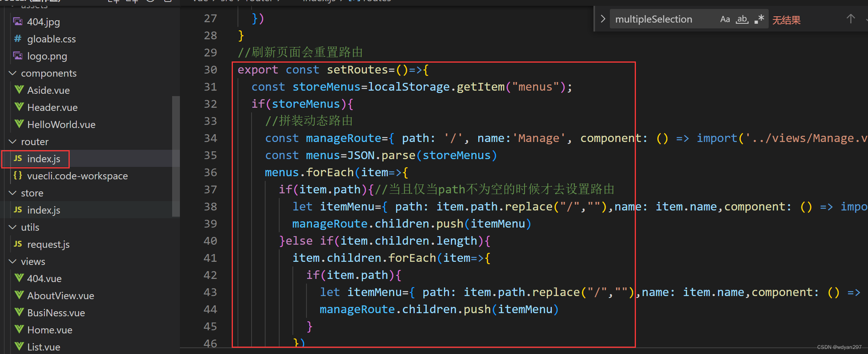This screenshot has width=868, height=354.
Task: Open HelloWorld.vue in the editor
Action: (61, 124)
